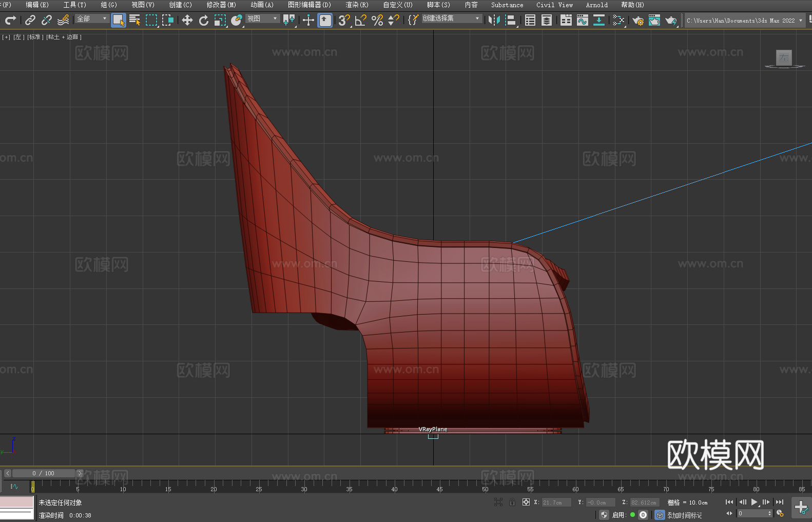Open the 工具(T) menu
The height and width of the screenshot is (522, 812).
75,5
